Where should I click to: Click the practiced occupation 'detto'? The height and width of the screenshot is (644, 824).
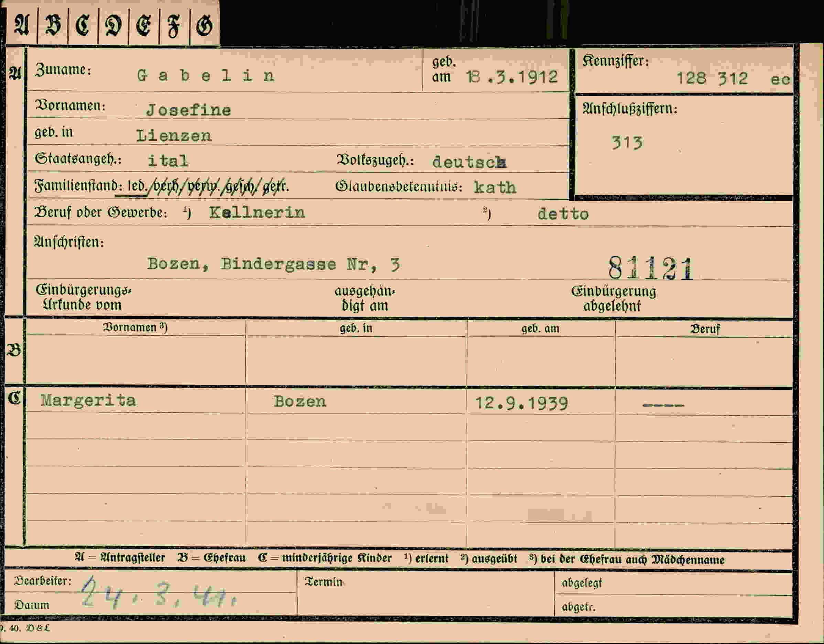click(x=563, y=214)
